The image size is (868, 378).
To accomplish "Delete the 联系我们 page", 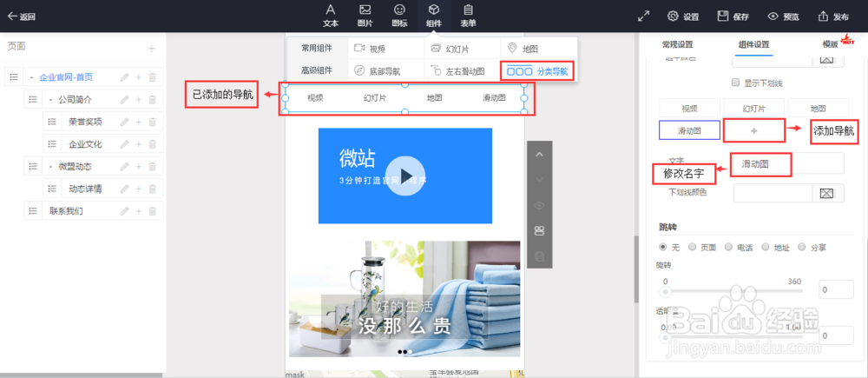I will (x=153, y=210).
